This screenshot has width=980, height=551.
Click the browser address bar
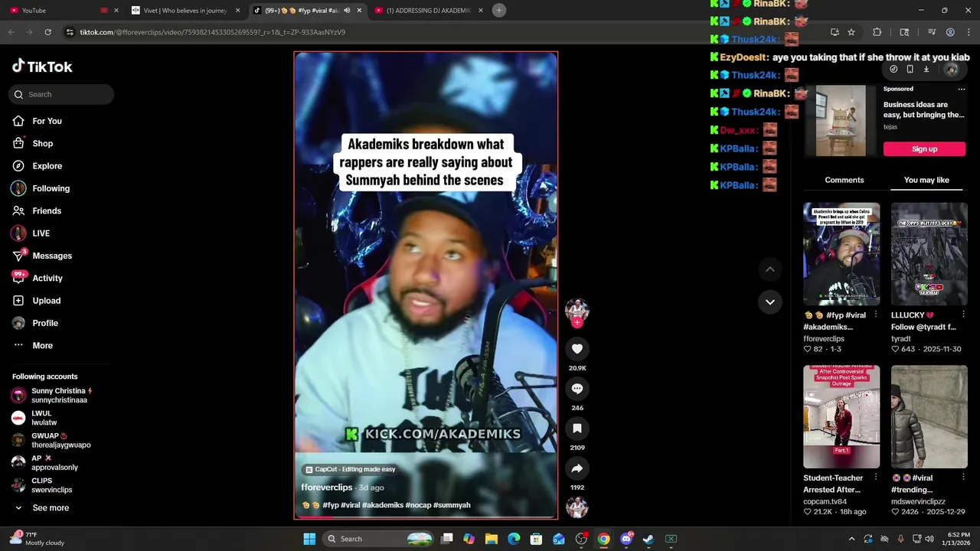coord(444,32)
